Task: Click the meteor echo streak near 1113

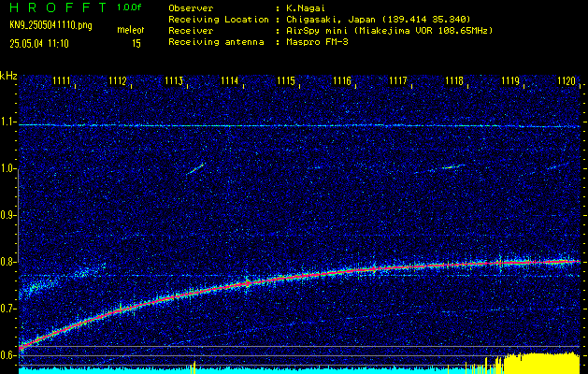Action: [x=195, y=169]
